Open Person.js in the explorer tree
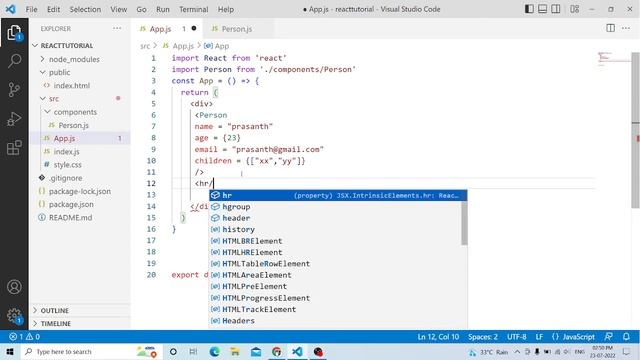This screenshot has width=640, height=360. [x=73, y=125]
